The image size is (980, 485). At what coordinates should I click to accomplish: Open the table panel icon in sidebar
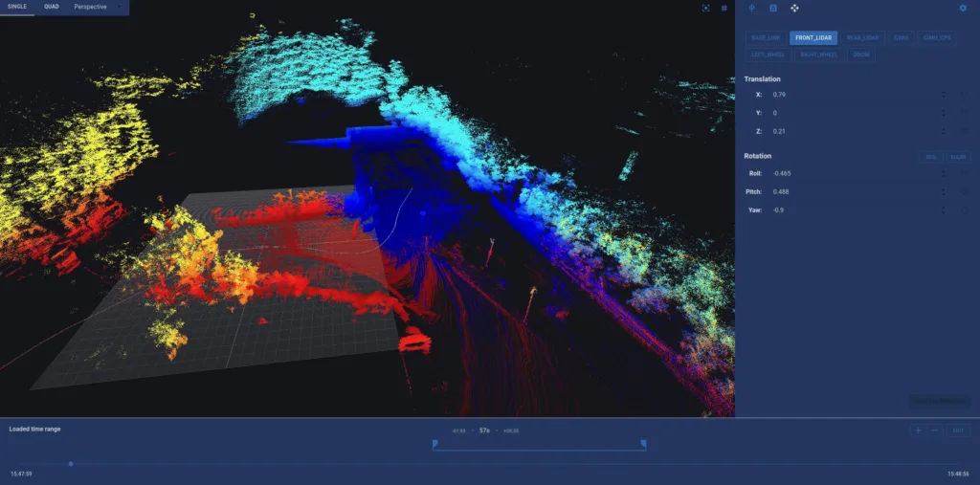click(x=773, y=8)
